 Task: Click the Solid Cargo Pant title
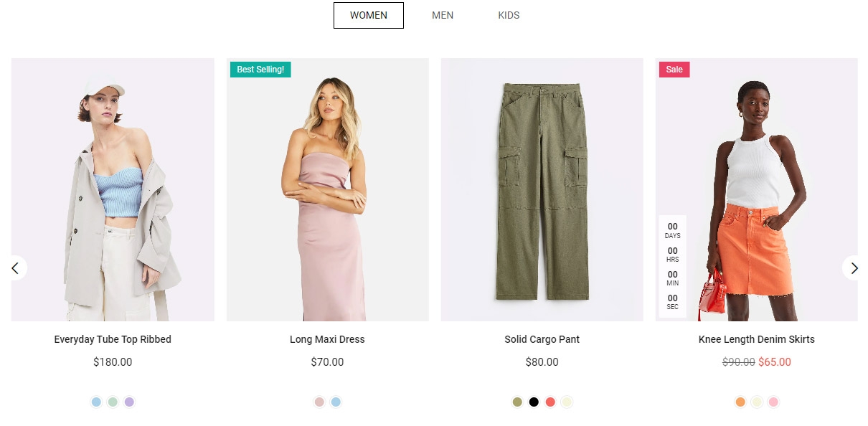tap(542, 339)
